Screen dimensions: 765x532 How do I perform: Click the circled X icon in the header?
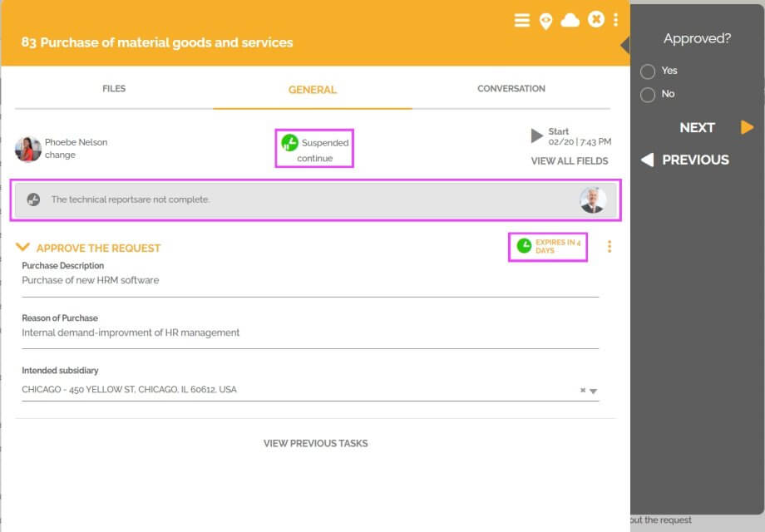point(595,21)
